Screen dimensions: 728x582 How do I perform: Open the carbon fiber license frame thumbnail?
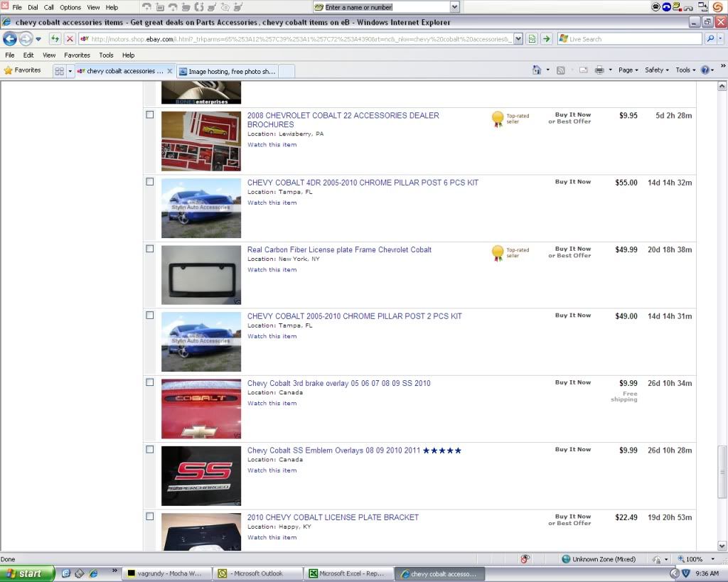[201, 275]
